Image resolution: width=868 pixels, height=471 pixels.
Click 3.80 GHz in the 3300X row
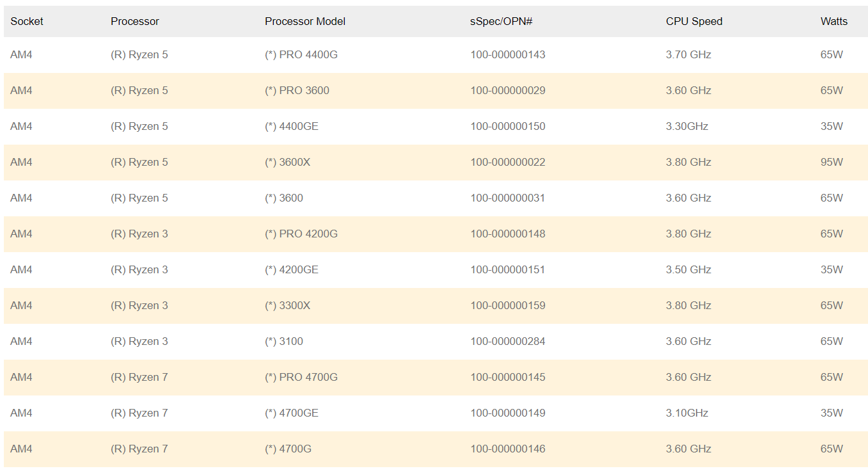(x=688, y=306)
